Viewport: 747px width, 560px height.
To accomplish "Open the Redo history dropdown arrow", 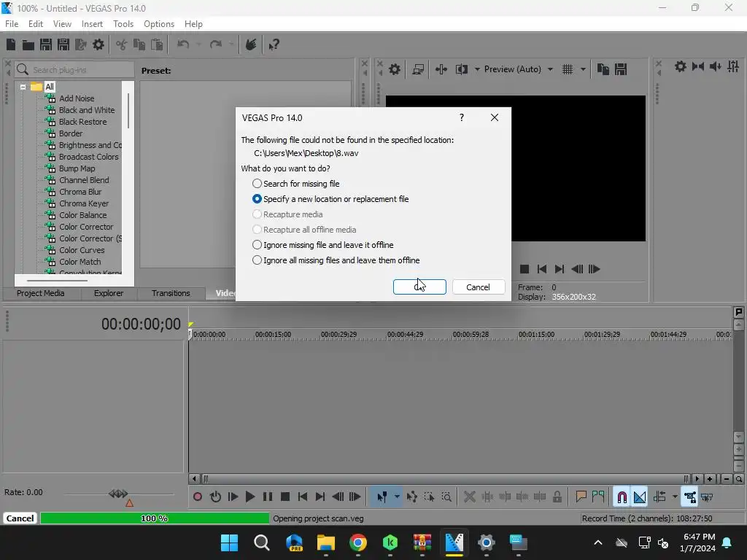I will pyautogui.click(x=231, y=44).
